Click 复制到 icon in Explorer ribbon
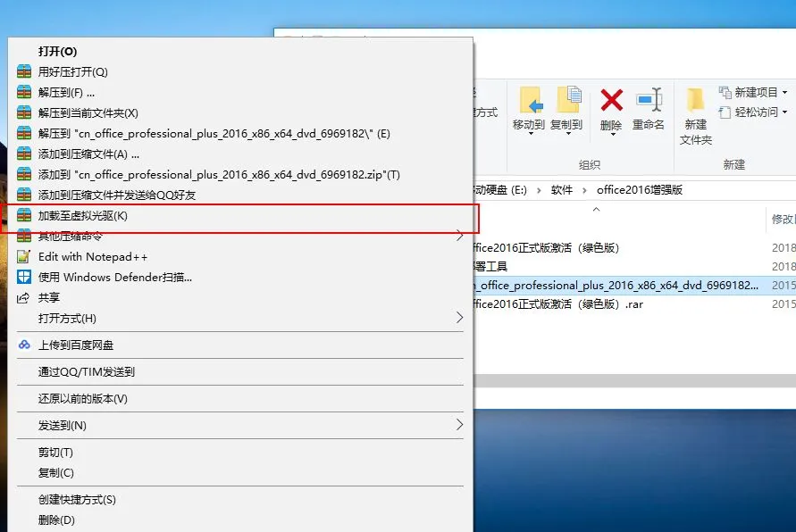 (x=568, y=100)
